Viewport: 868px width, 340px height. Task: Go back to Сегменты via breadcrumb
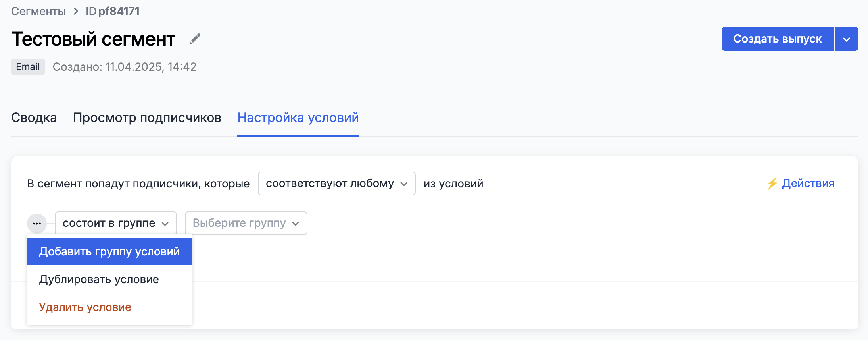click(38, 11)
